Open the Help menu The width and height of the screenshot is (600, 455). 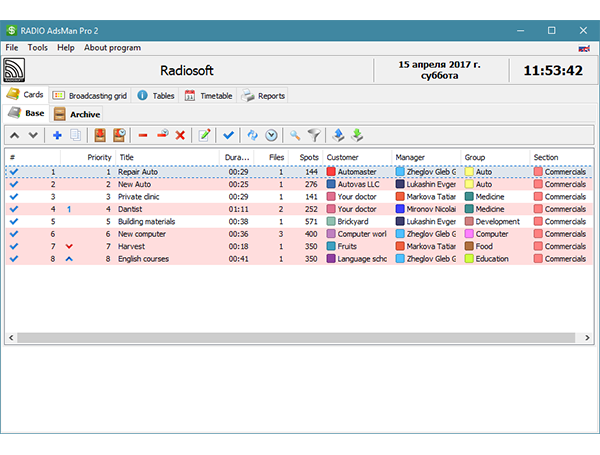click(65, 48)
